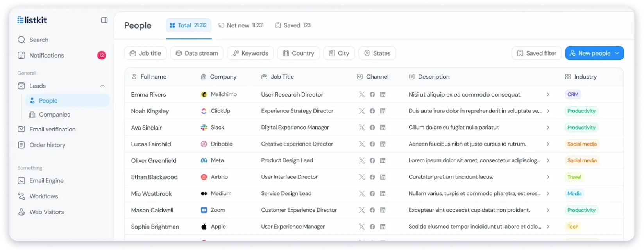Open Noah Kingsley's X profile icon
The image size is (644, 252).
362,111
